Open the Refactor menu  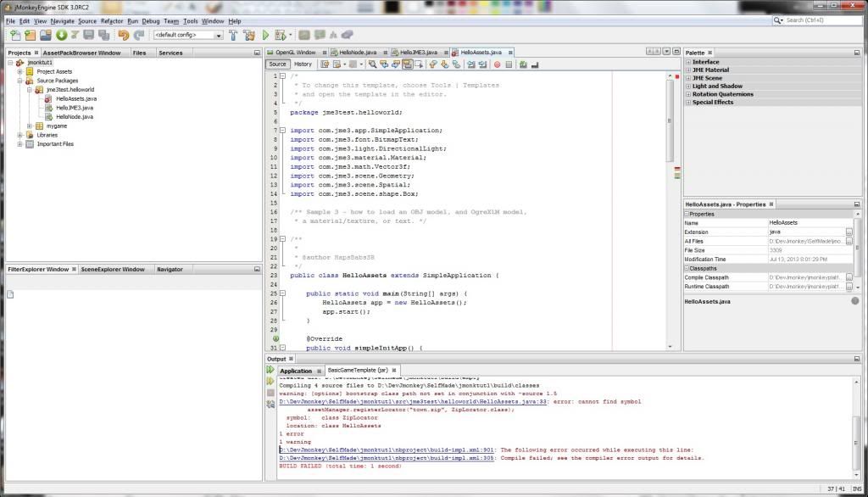click(111, 20)
